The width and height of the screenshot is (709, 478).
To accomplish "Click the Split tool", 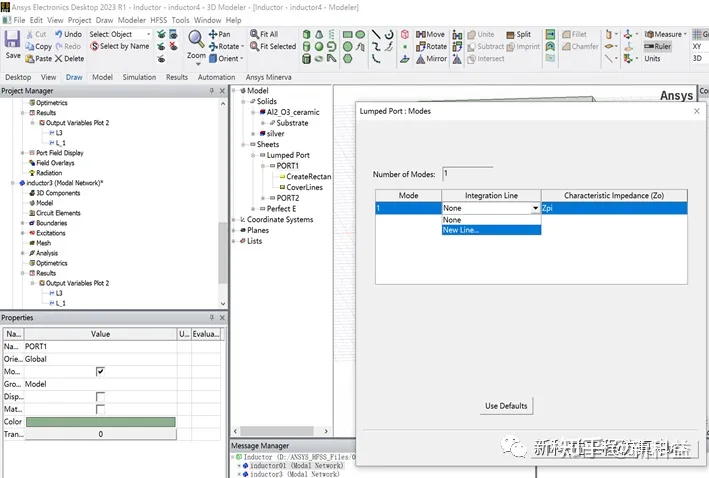I will [518, 34].
